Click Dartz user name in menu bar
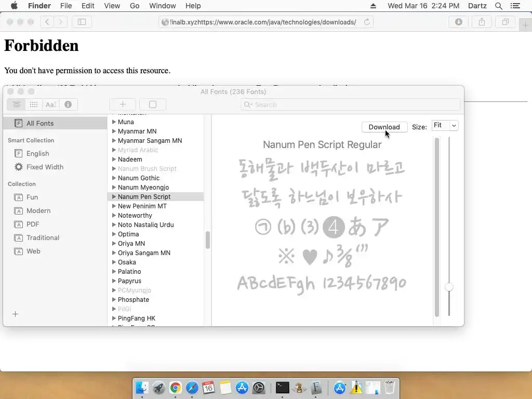This screenshot has width=532, height=399. click(477, 6)
